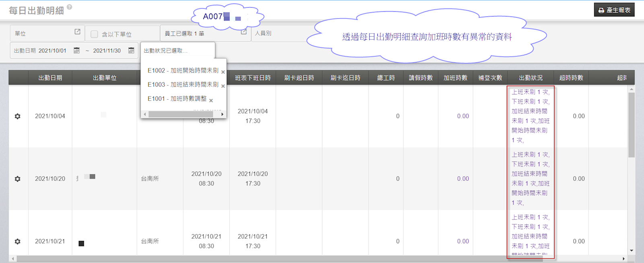The height and width of the screenshot is (263, 644).
Task: Open the 人員別 dropdown field
Action: (282, 33)
